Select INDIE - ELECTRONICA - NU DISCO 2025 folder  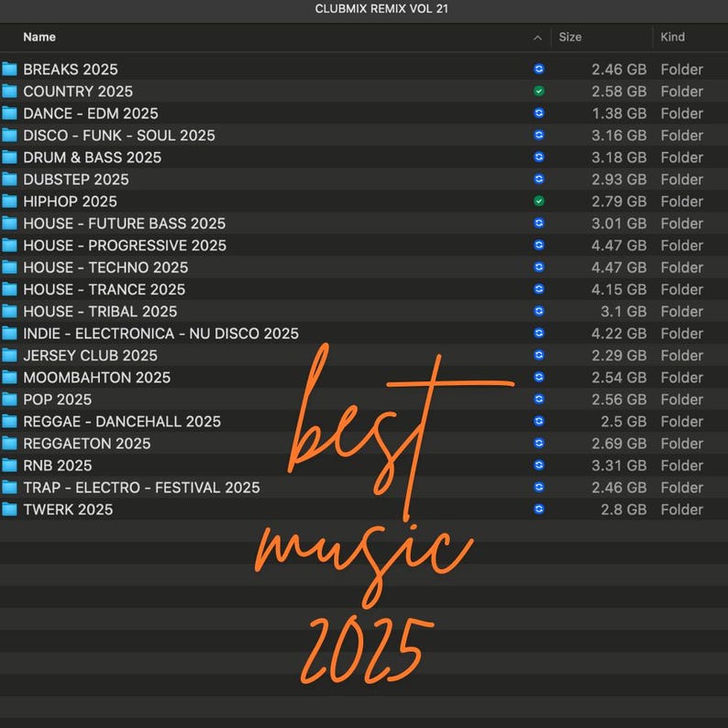tap(161, 334)
